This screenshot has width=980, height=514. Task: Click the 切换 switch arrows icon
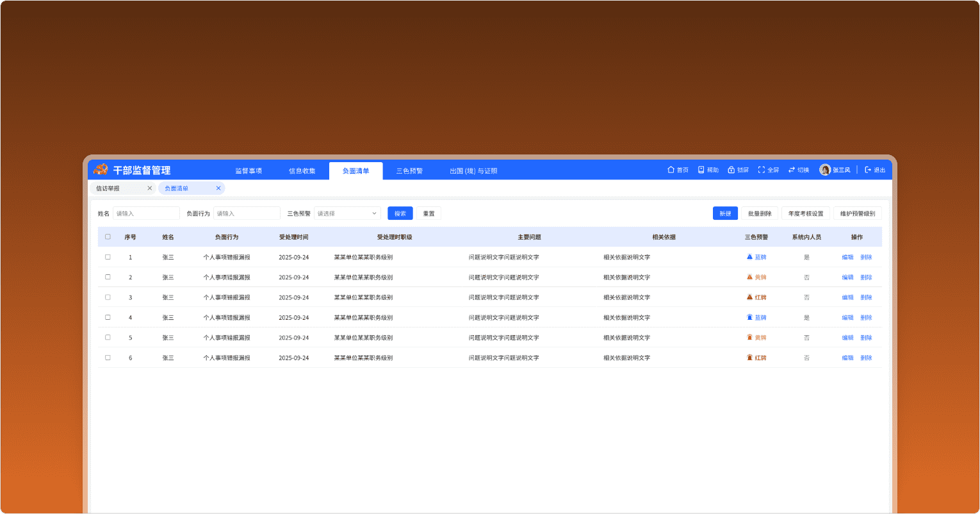point(792,170)
